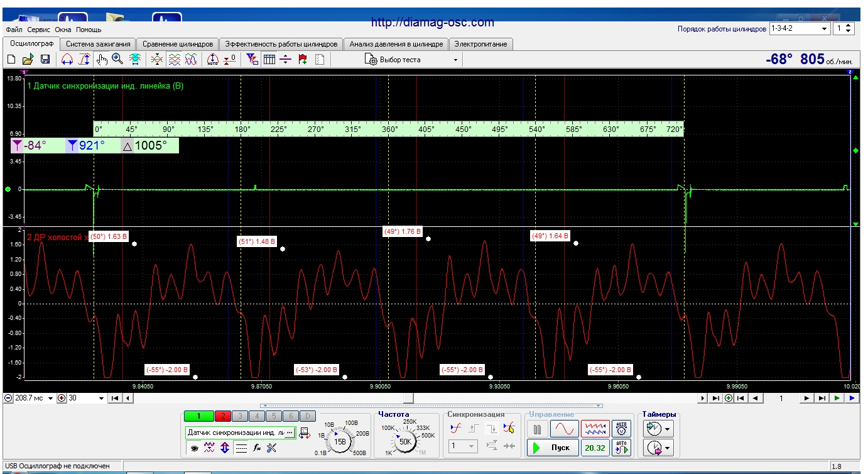Toggle channel 2 red button

pos(222,416)
